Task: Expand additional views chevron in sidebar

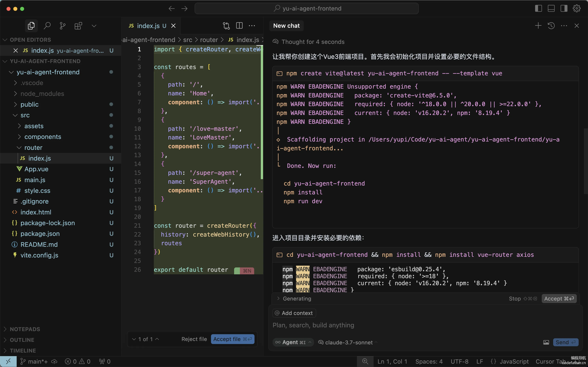Action: click(94, 26)
